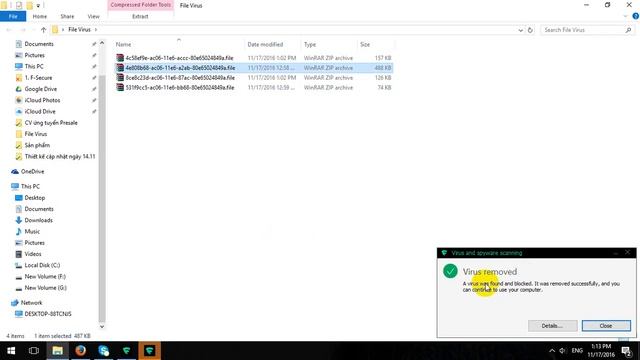
Task: Open Task View on taskbar
Action: pos(34,351)
